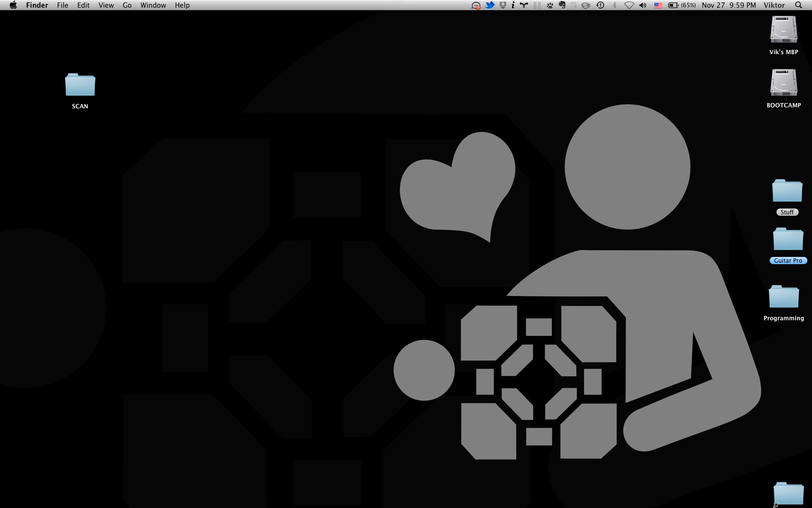Click the bowl-shaped menu bar icon
This screenshot has width=812, height=508.
tap(586, 5)
